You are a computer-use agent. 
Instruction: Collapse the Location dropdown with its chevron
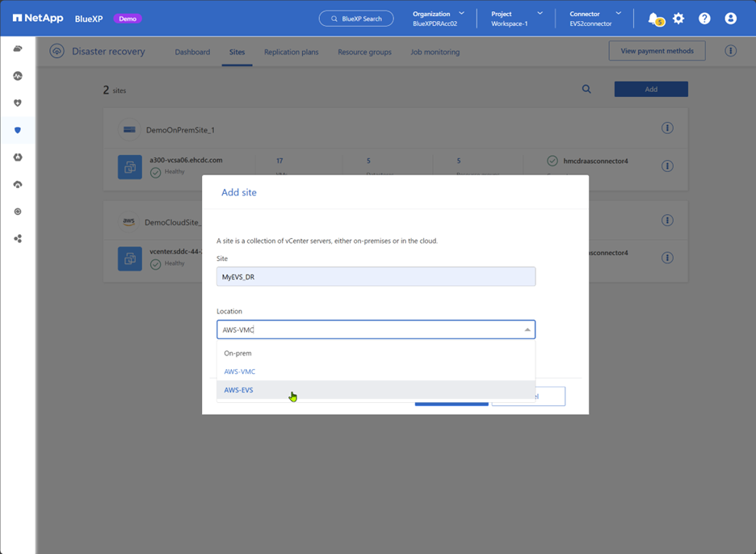pyautogui.click(x=527, y=329)
